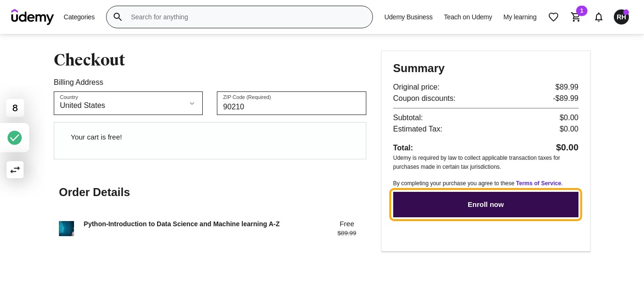The height and width of the screenshot is (296, 644).
Task: Click the Coupon discounts -$89.99 value
Action: click(x=566, y=99)
